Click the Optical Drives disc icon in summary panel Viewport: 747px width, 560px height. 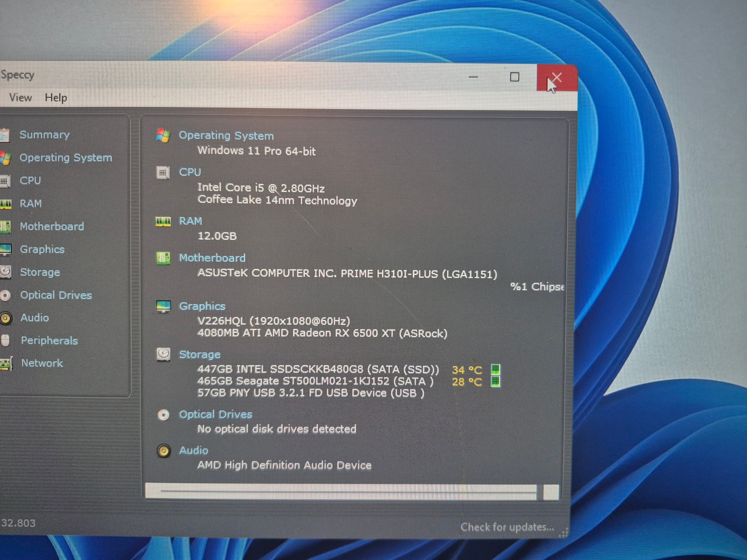coord(163,415)
